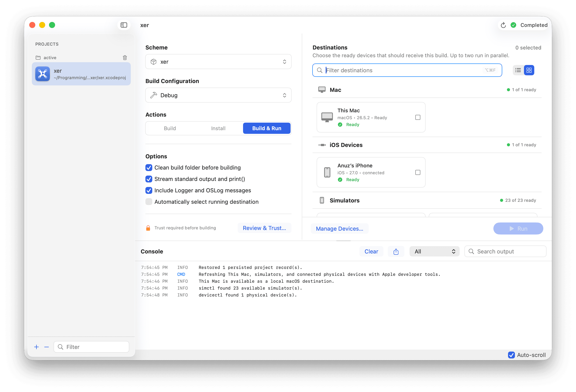Screen dimensions: 576x392
Task: Click 'Restored 1 persisted project record(s).' line
Action: click(x=250, y=267)
